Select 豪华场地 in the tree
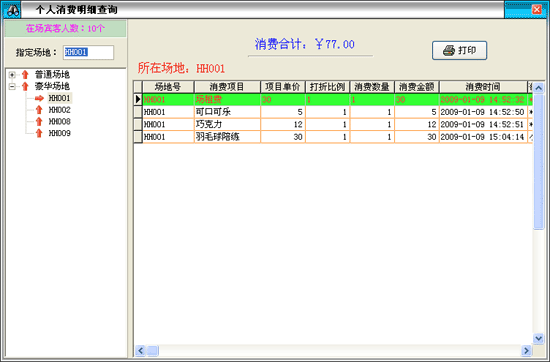This screenshot has height=362, width=550. tap(52, 86)
